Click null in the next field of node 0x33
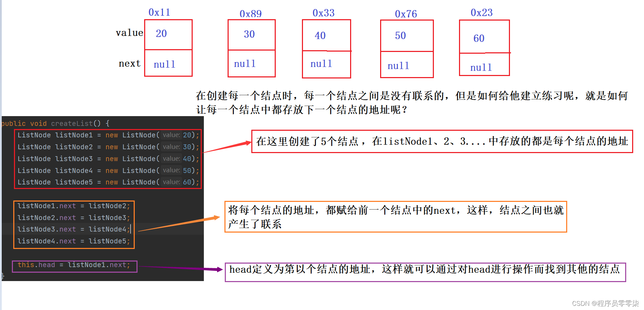 click(321, 63)
